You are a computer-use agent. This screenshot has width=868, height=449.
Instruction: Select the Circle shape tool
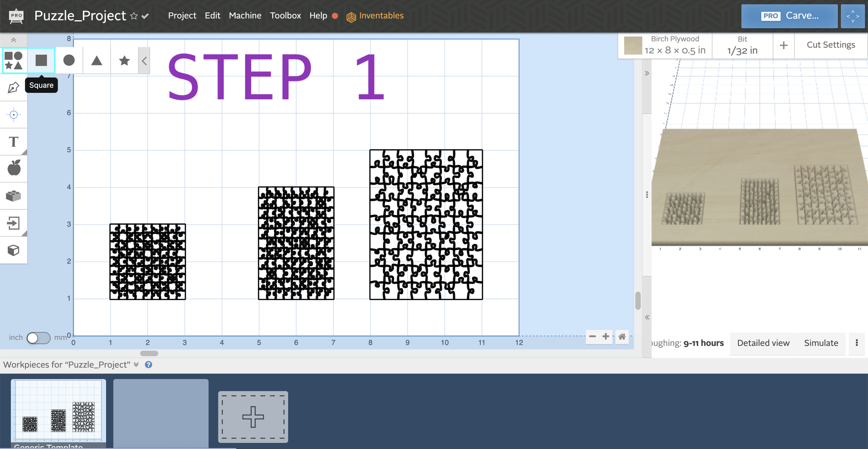click(x=69, y=60)
